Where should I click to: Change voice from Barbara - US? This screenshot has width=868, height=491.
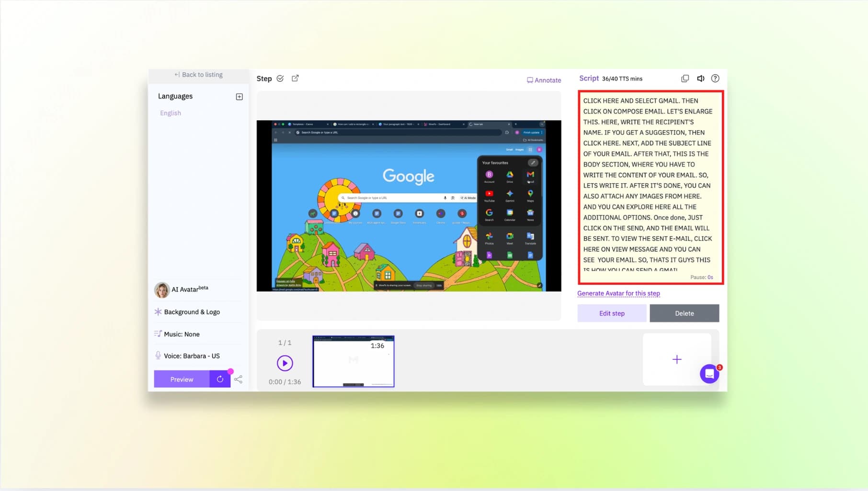[192, 356]
